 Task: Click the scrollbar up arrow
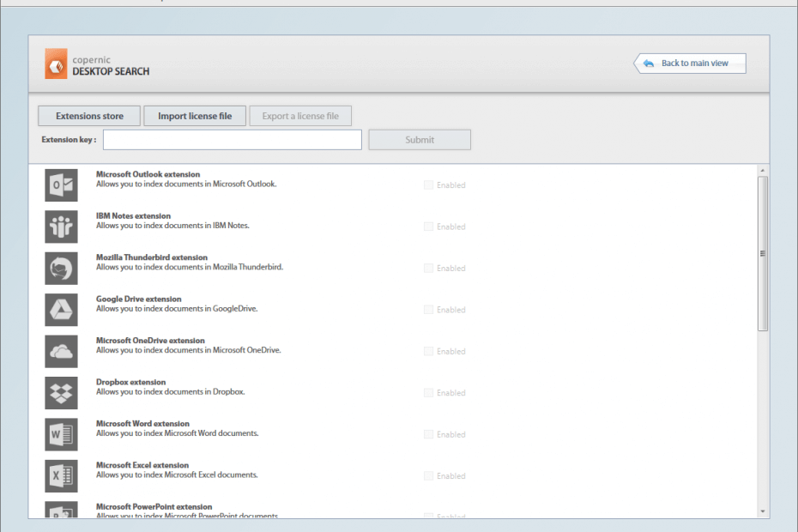[762, 171]
